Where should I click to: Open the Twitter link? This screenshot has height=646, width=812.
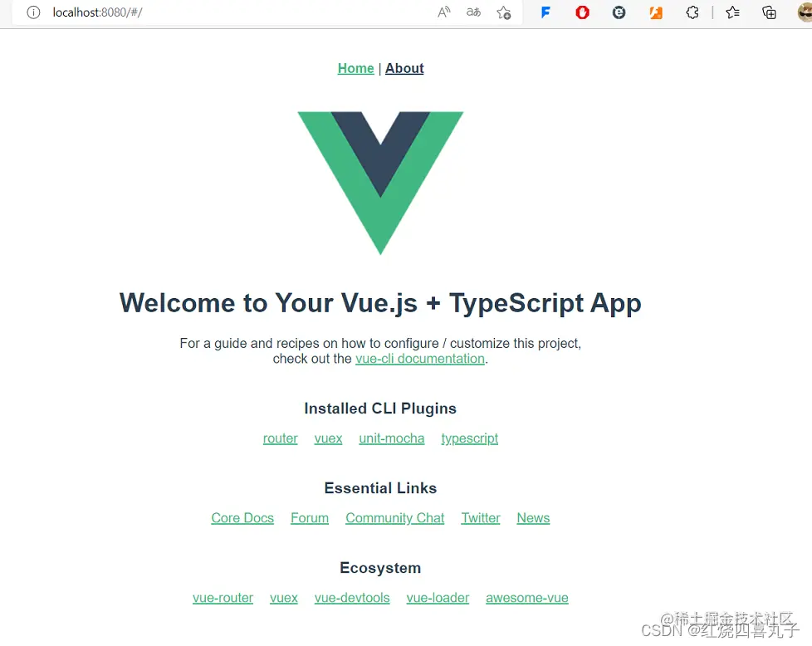click(481, 518)
